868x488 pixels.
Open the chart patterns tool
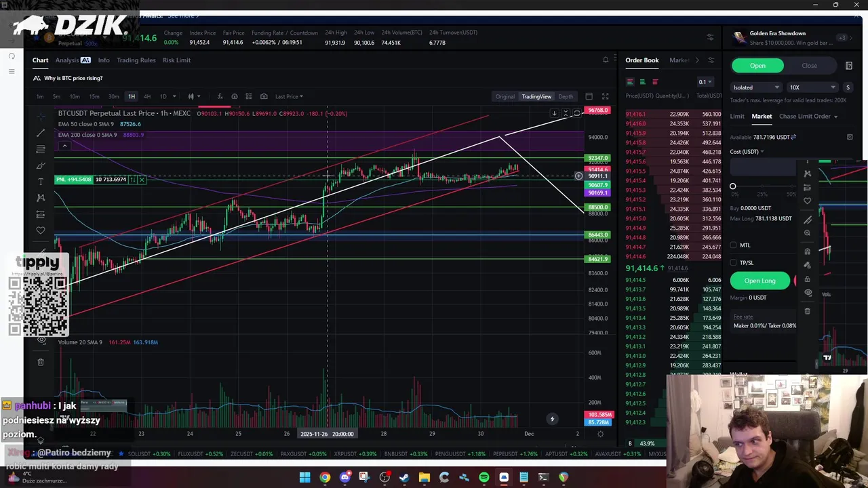pyautogui.click(x=41, y=198)
